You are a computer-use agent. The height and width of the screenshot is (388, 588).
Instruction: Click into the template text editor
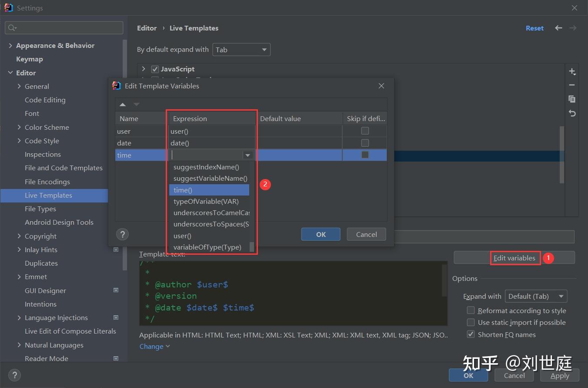pyautogui.click(x=293, y=293)
